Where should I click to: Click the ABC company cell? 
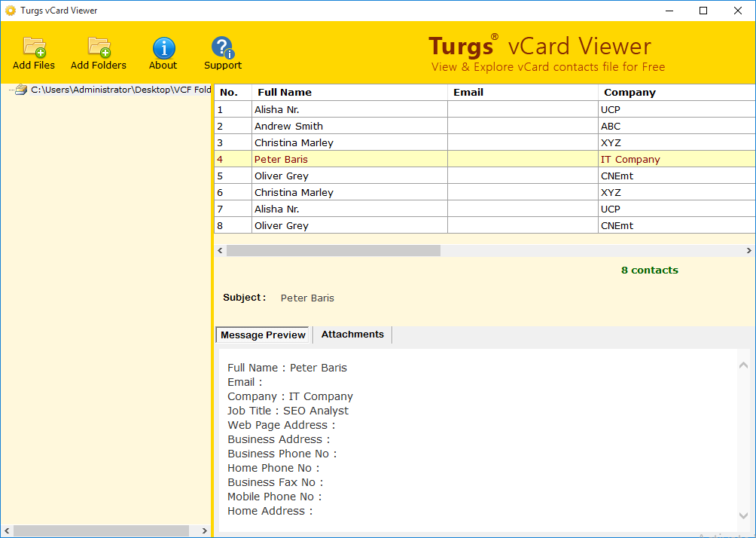click(x=677, y=126)
